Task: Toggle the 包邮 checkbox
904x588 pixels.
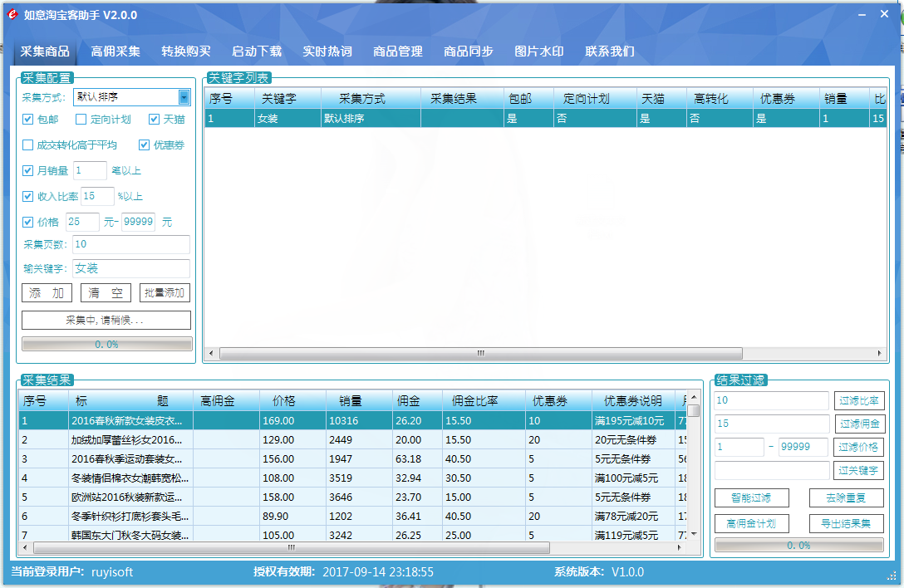Action: (x=28, y=120)
